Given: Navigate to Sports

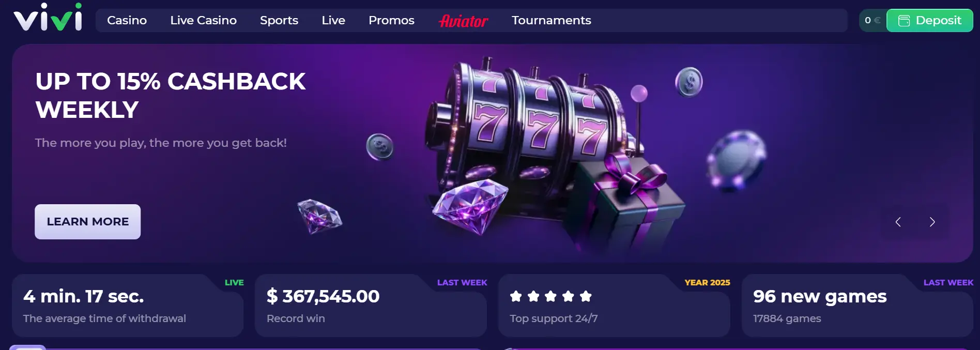Looking at the screenshot, I should [x=279, y=20].
